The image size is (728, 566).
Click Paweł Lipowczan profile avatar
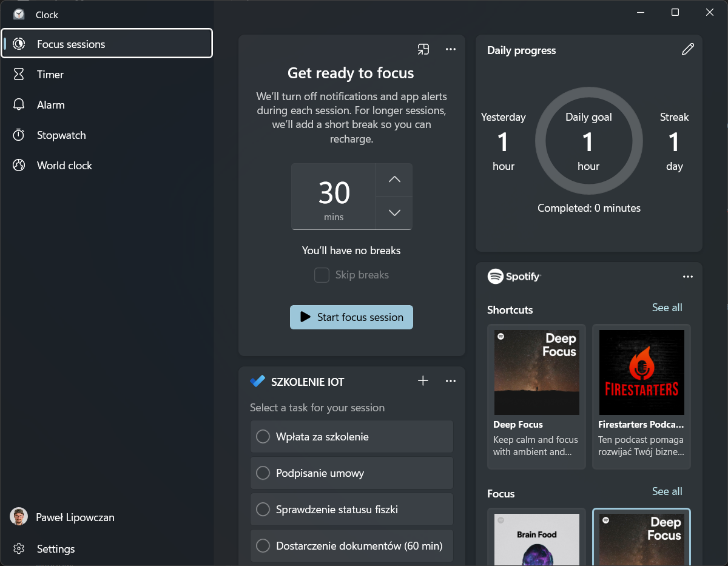point(19,517)
